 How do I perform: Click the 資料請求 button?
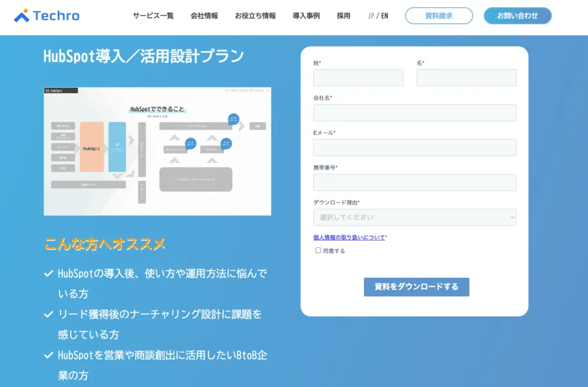click(439, 16)
